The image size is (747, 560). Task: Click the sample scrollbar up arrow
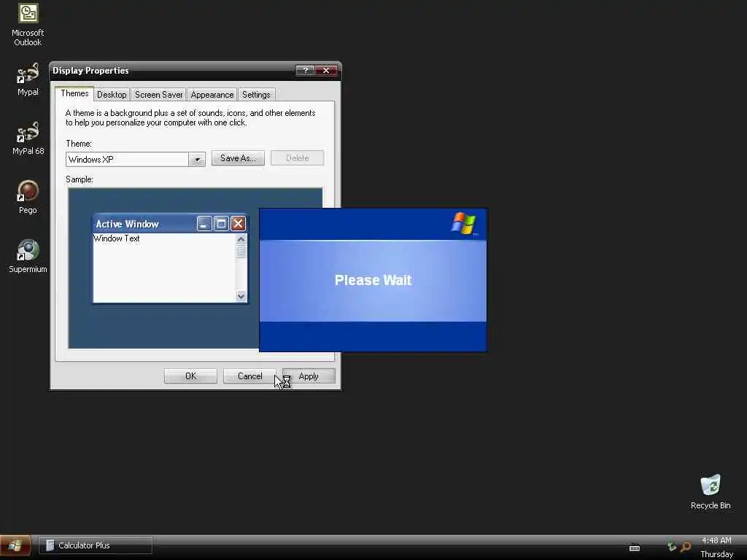(x=241, y=239)
